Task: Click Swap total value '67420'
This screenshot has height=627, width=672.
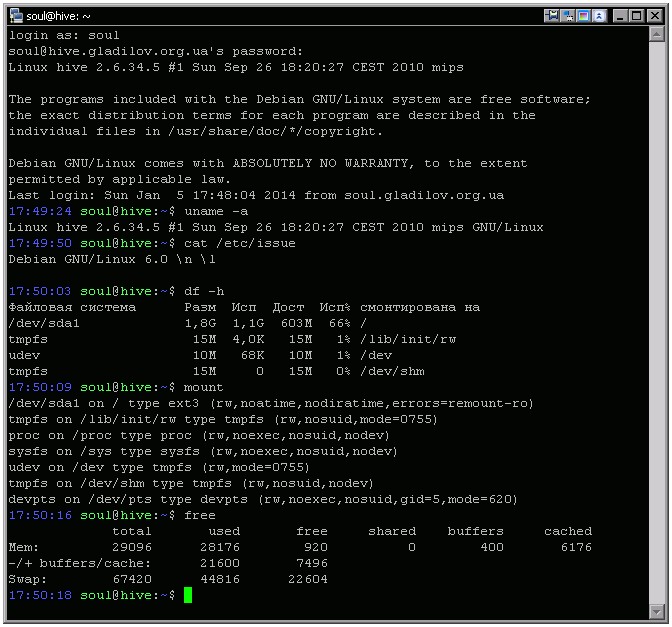Action: [x=132, y=579]
